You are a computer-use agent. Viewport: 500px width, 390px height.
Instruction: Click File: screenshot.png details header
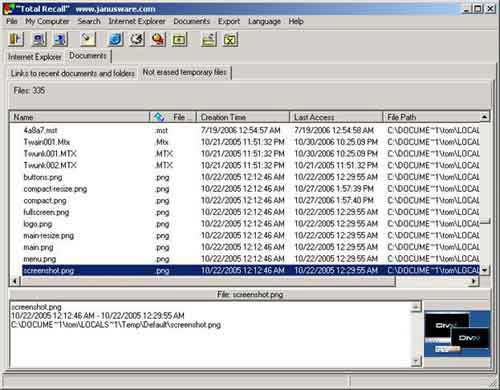[250, 294]
